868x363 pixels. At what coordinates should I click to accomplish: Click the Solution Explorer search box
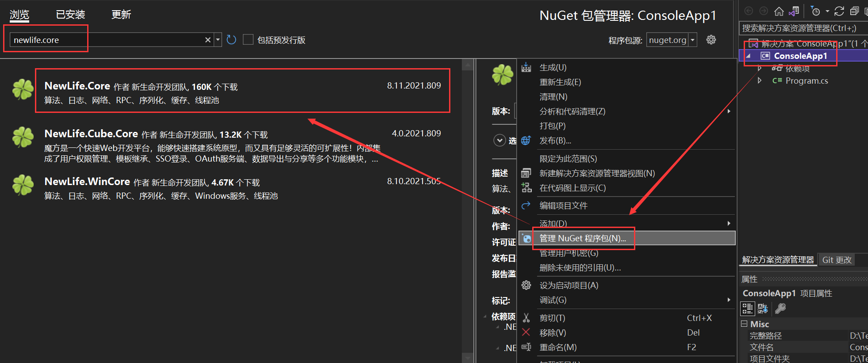point(803,28)
